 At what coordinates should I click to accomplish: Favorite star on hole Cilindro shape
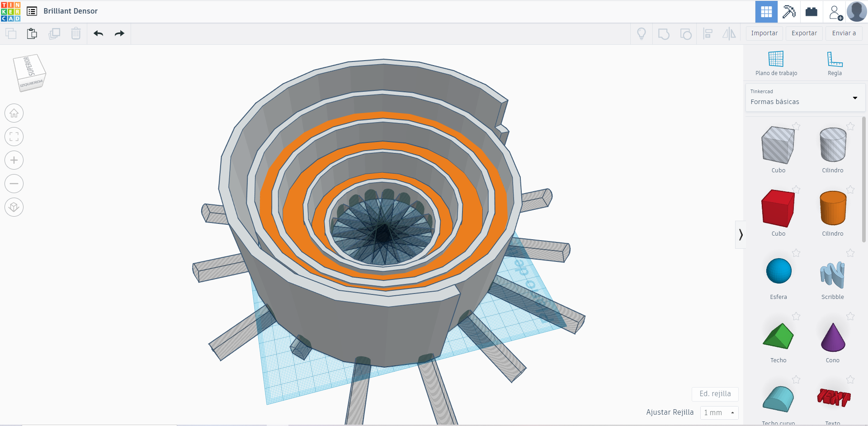[x=850, y=126]
